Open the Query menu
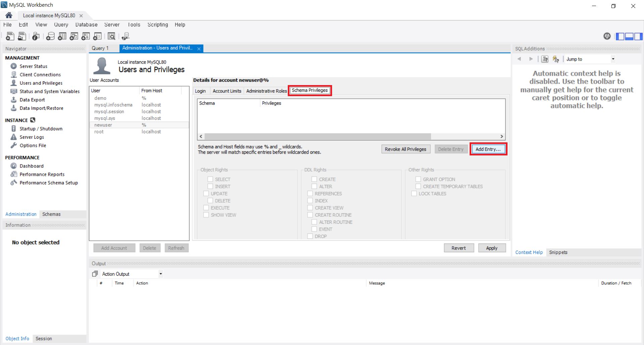The height and width of the screenshot is (345, 644). (x=61, y=25)
